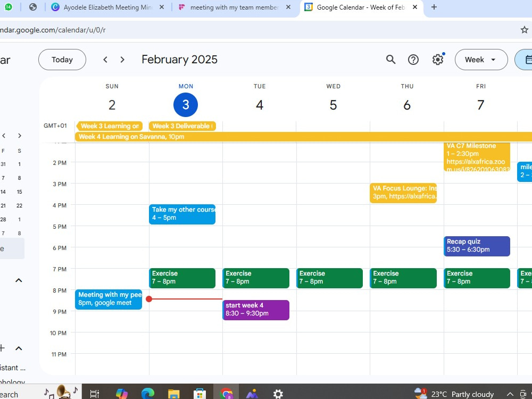Open start week 4 event
Image resolution: width=532 pixels, height=399 pixels.
256,310
